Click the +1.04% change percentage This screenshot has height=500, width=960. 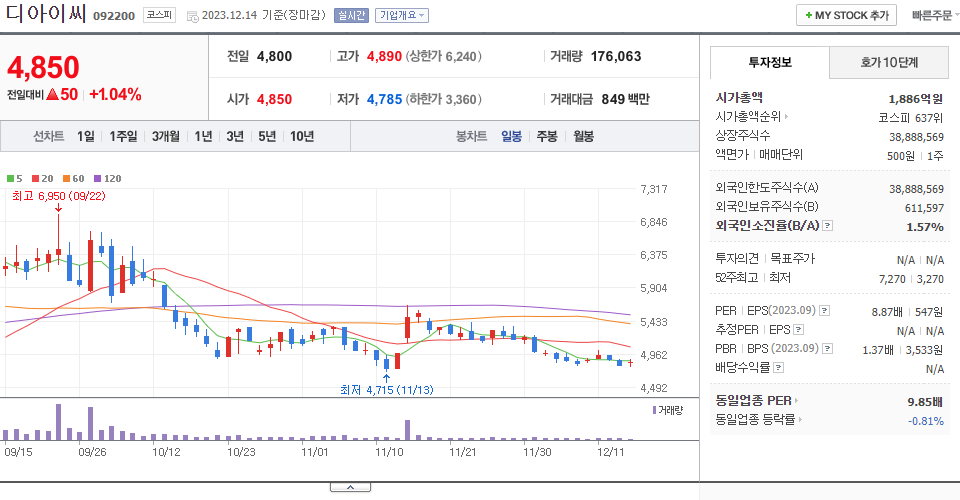pyautogui.click(x=115, y=94)
